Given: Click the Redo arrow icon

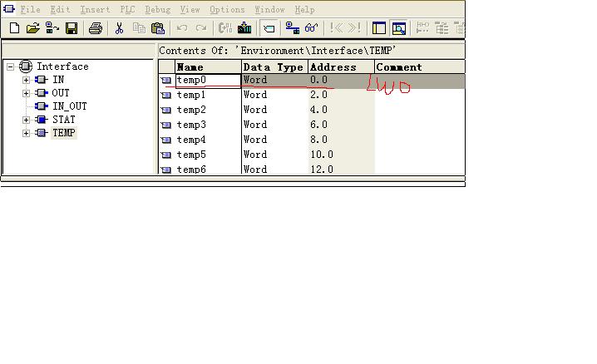Looking at the screenshot, I should 201,27.
